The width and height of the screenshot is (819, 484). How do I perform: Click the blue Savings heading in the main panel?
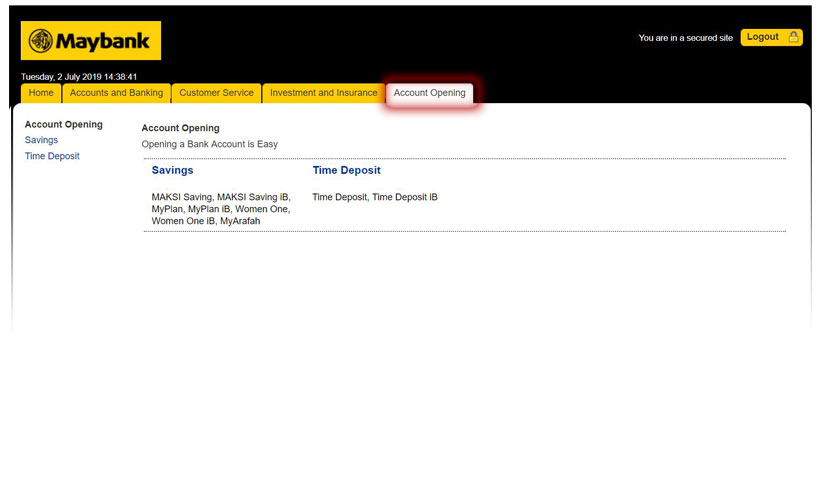point(172,170)
